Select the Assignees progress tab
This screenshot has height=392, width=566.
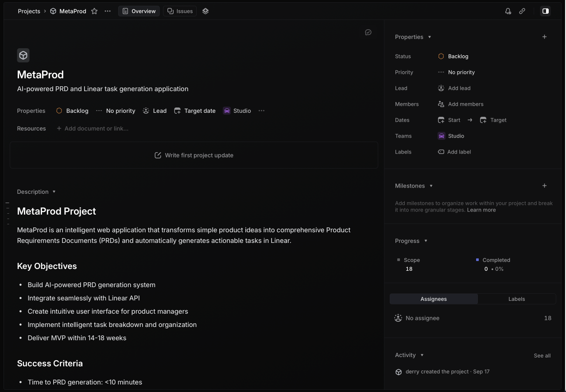pos(434,299)
